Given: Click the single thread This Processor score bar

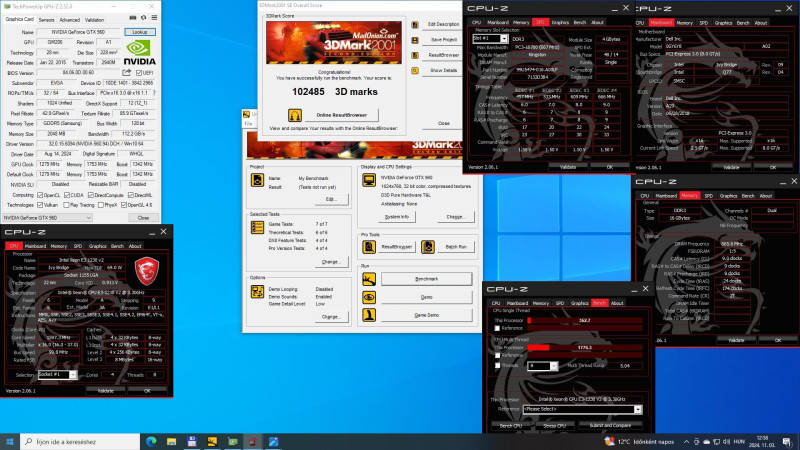Looking at the screenshot, I should coord(585,320).
